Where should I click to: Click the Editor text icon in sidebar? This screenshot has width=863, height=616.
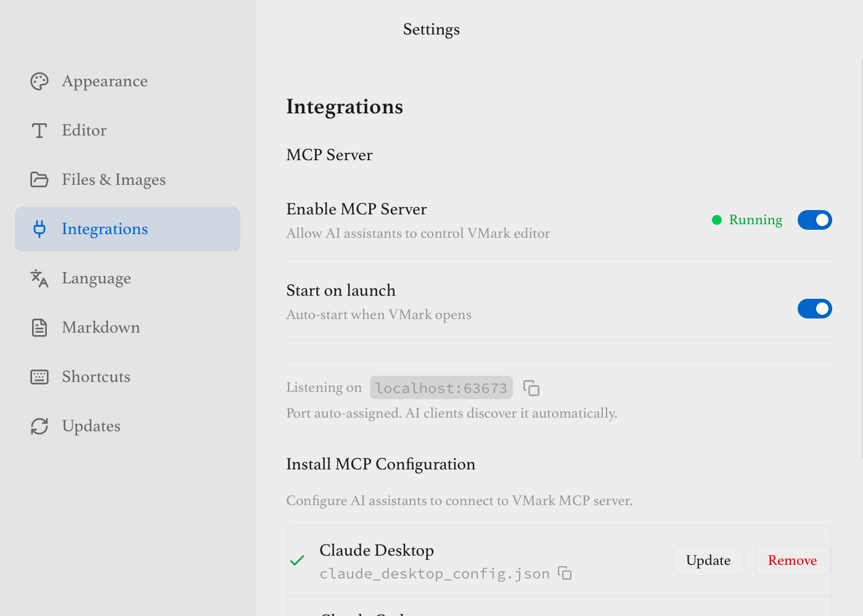[39, 130]
